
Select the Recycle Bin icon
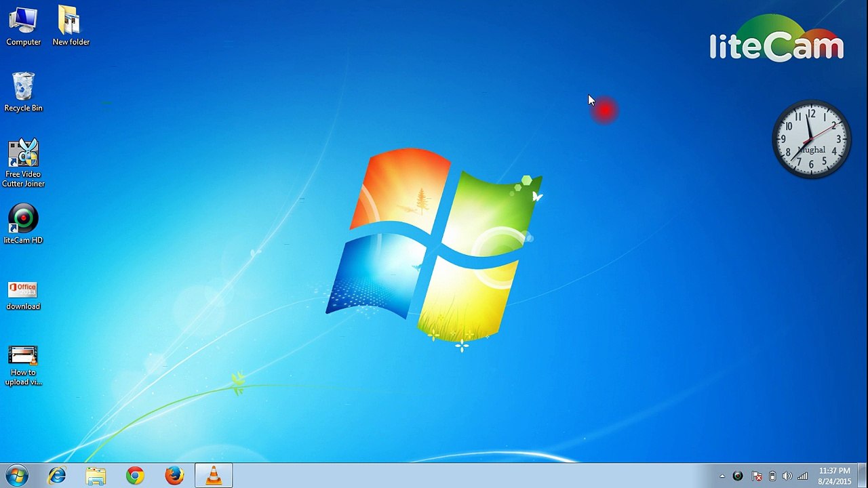point(23,92)
